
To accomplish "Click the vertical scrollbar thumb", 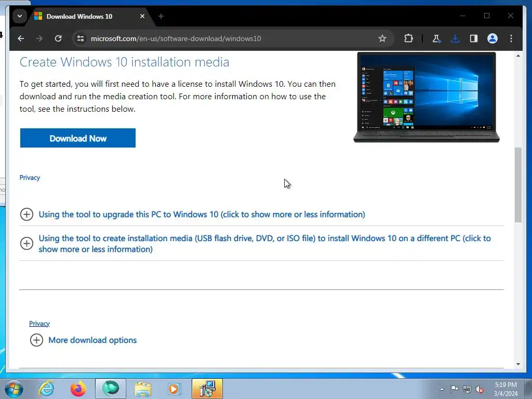I will click(518, 185).
